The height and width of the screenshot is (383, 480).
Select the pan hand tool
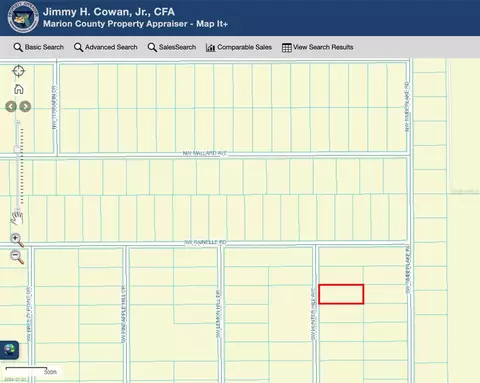(x=17, y=217)
